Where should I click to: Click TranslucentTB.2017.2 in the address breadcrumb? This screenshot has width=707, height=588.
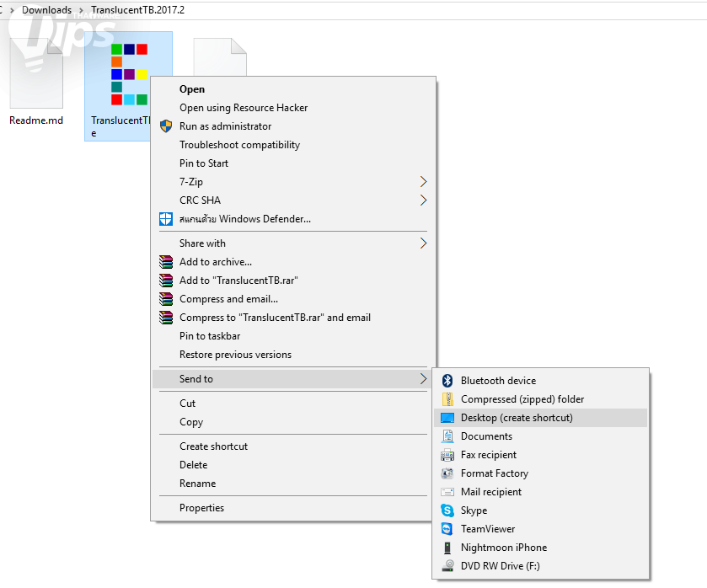[x=137, y=10]
